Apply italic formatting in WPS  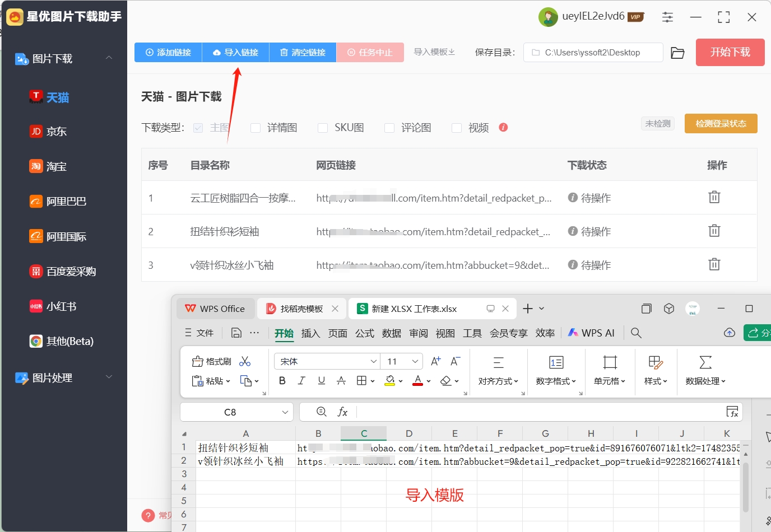click(301, 381)
